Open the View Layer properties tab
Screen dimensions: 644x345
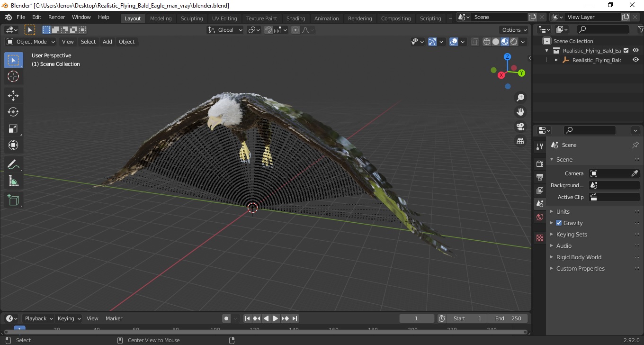(539, 190)
